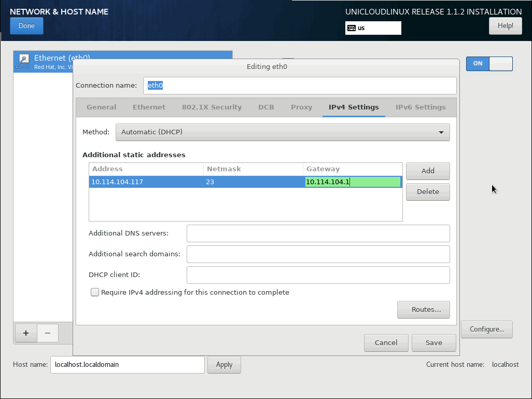Delete the selected static address row
Screen dimensions: 532x399
(428, 192)
